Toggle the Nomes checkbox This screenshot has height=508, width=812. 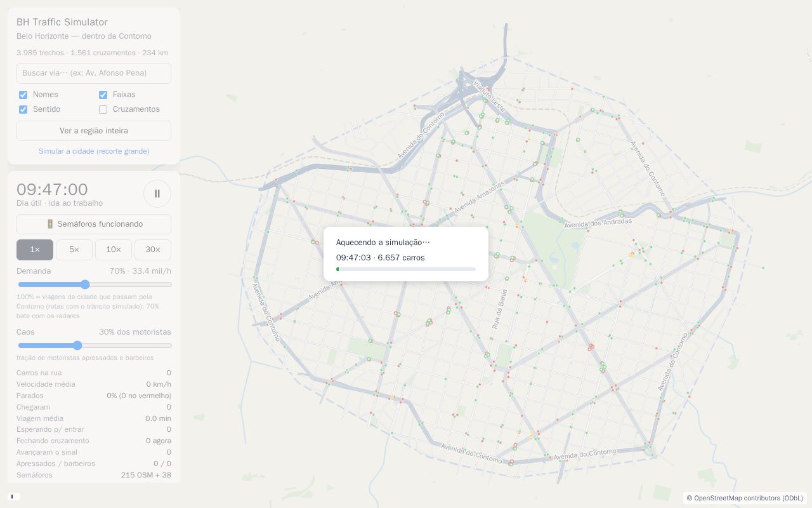pos(23,95)
